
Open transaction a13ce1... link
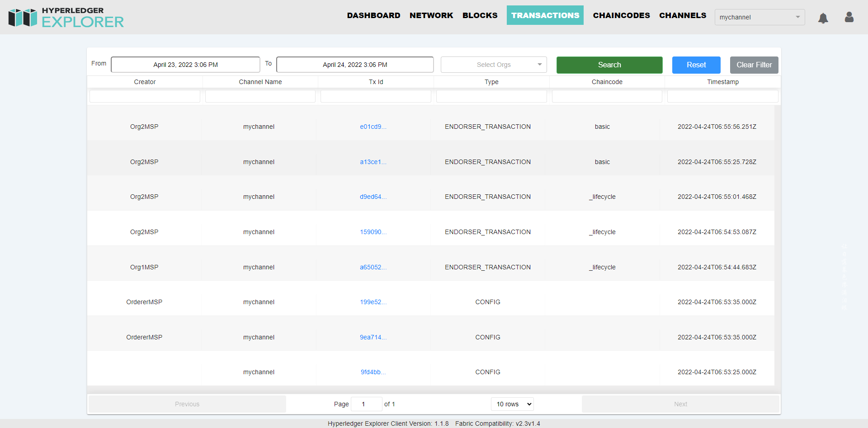coord(373,162)
